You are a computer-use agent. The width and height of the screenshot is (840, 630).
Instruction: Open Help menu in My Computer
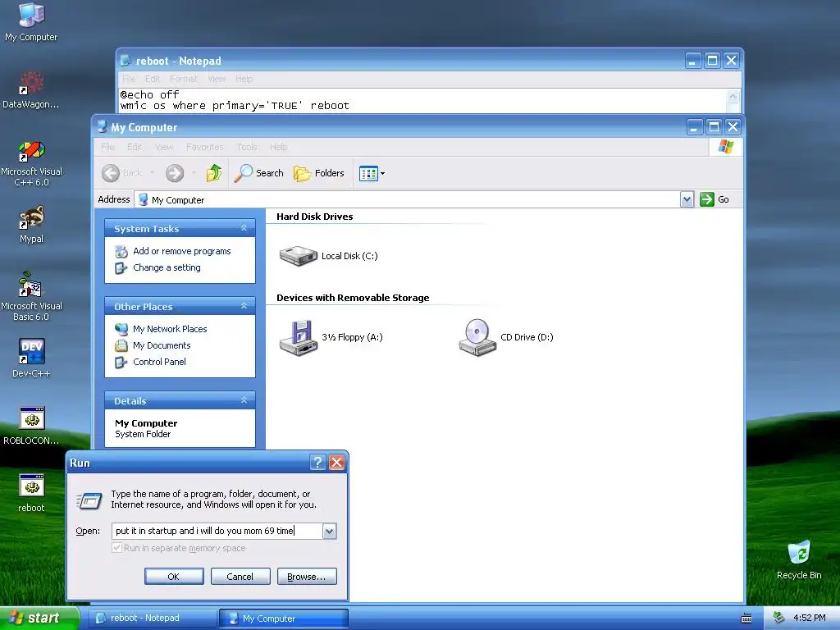pyautogui.click(x=278, y=147)
